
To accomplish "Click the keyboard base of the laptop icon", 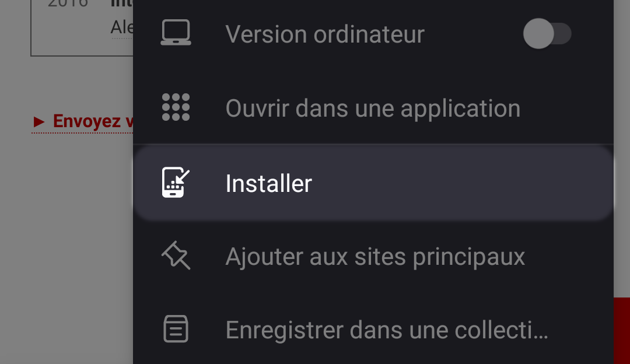I will (175, 42).
